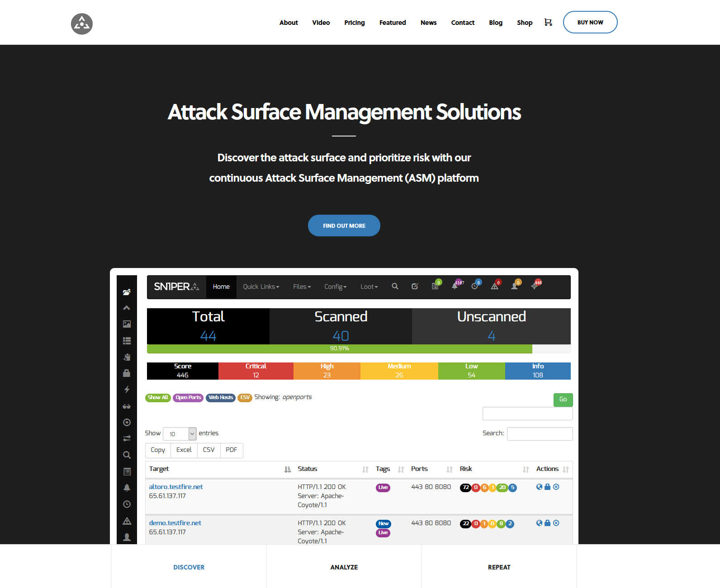This screenshot has width=720, height=588.
Task: Expand the Quick Links dropdown
Action: pyautogui.click(x=261, y=287)
